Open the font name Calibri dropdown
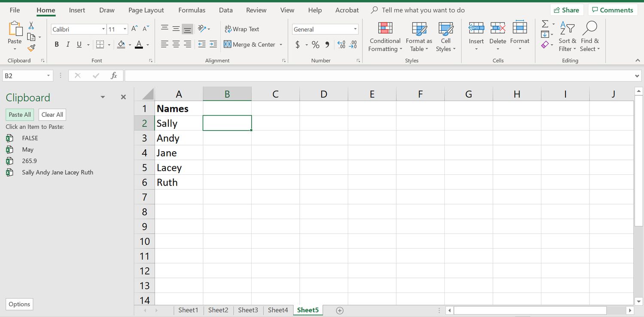This screenshot has height=317, width=644. pos(103,29)
